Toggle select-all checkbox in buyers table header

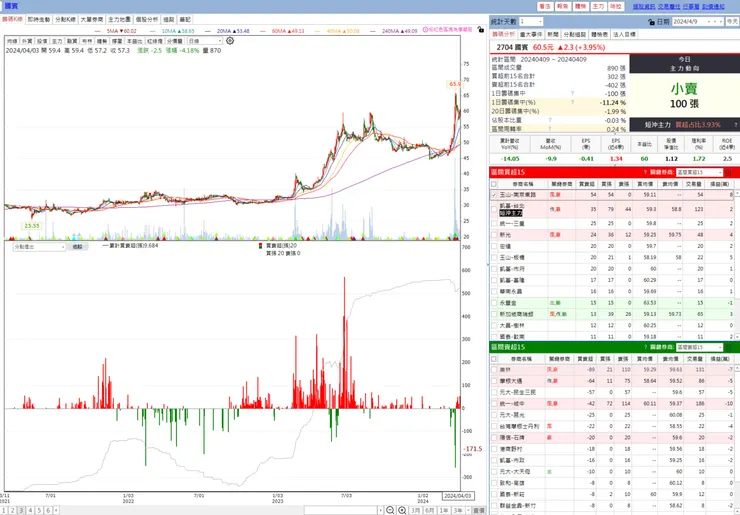coord(494,184)
